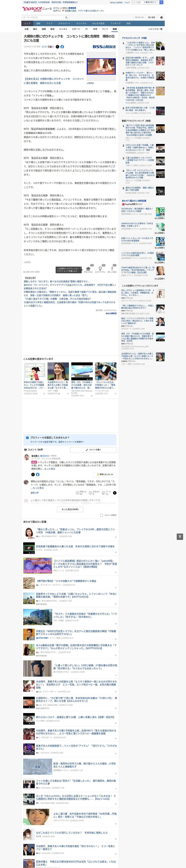Viewport: 186px width, 868px height.
Task: Select the ランキング navigation tab
Action: click(115, 24)
